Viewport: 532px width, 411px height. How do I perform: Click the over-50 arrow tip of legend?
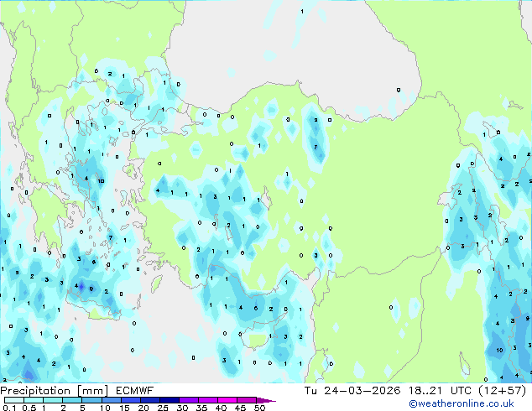point(266,401)
